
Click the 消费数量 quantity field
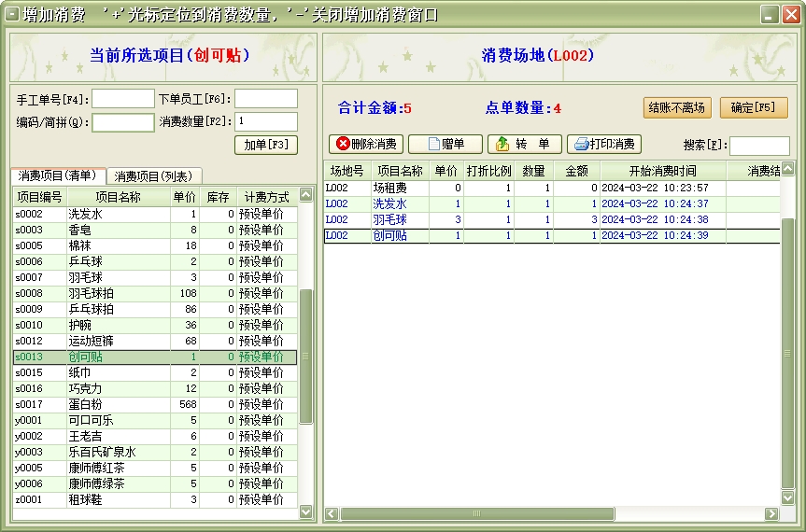[x=266, y=121]
